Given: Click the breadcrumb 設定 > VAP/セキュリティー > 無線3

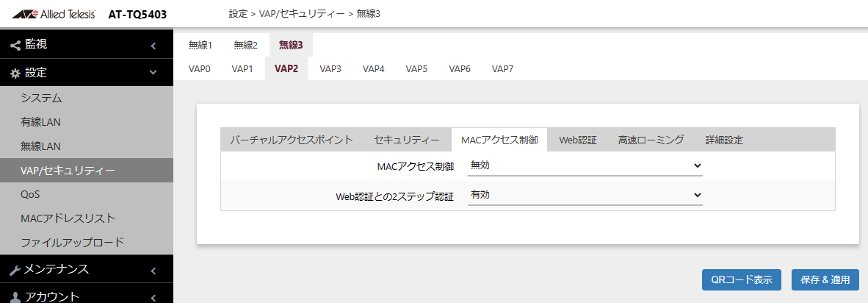Looking at the screenshot, I should coord(305,14).
